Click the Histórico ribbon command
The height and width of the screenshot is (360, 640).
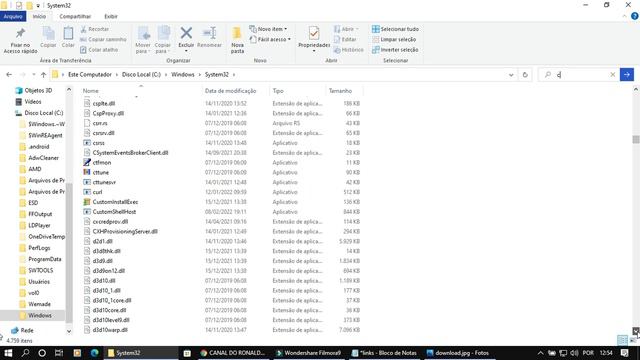point(348,50)
